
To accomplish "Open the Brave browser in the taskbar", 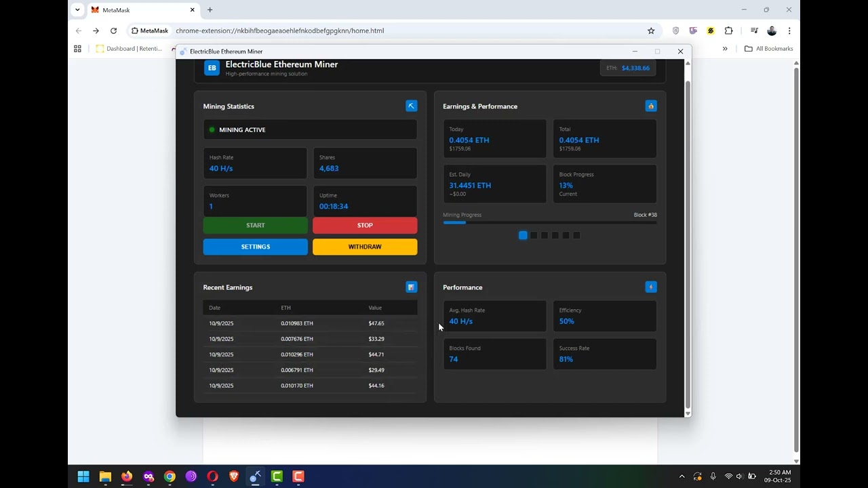I will click(234, 476).
